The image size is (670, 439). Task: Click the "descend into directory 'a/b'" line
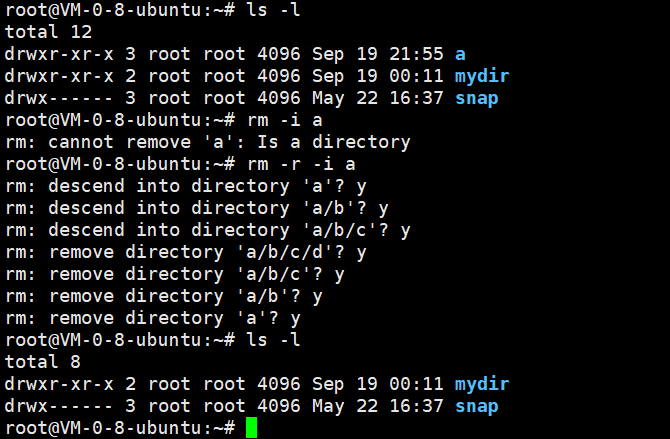click(x=197, y=209)
